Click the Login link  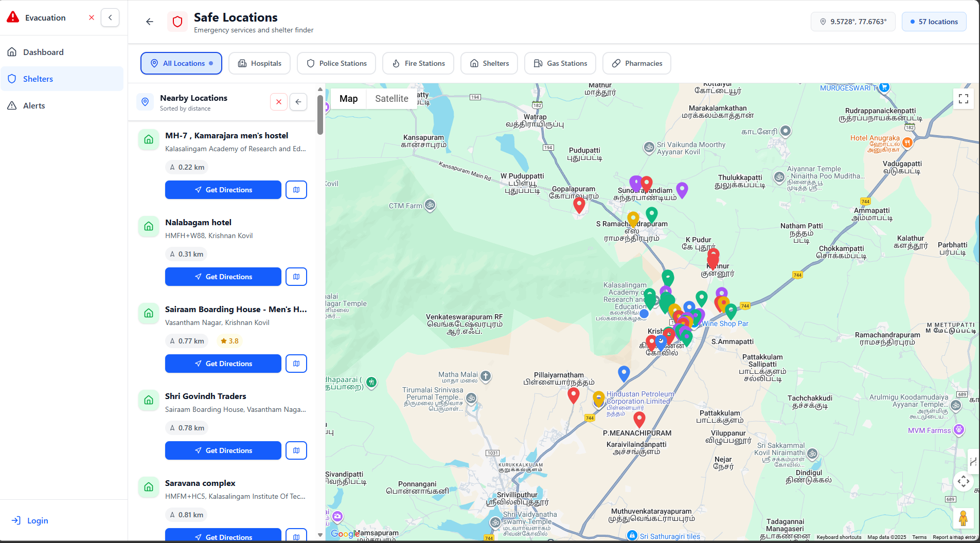(30, 520)
